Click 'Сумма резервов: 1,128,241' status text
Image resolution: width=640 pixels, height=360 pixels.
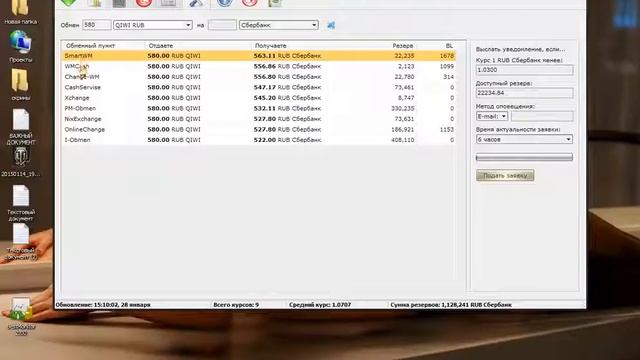[451, 305]
